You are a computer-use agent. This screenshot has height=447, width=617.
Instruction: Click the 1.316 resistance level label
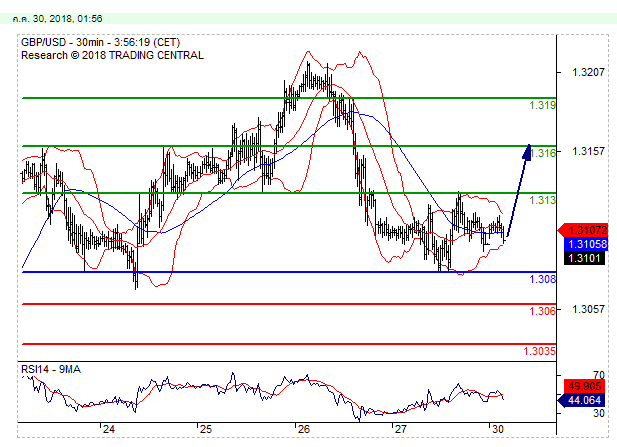(543, 153)
